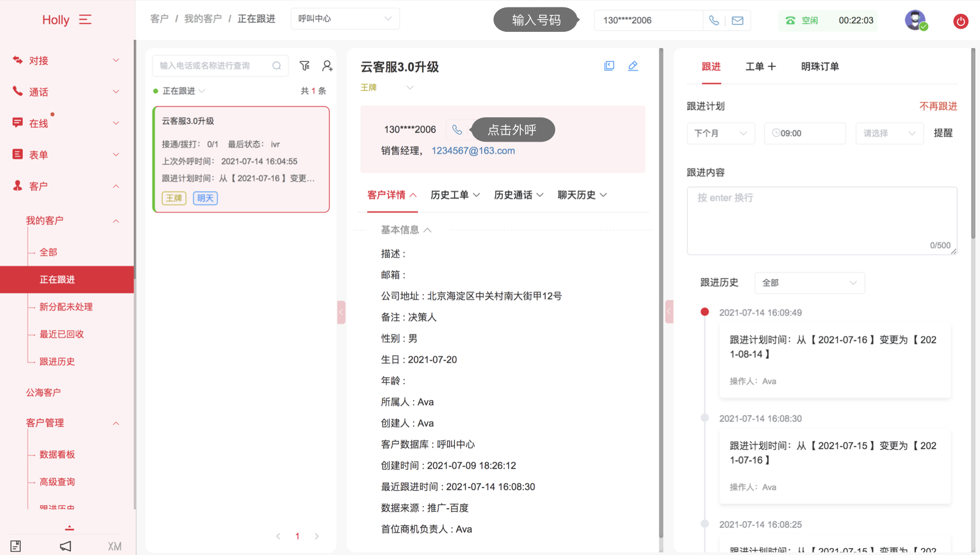The image size is (980, 555).
Task: Click the add customer icon
Action: [327, 66]
